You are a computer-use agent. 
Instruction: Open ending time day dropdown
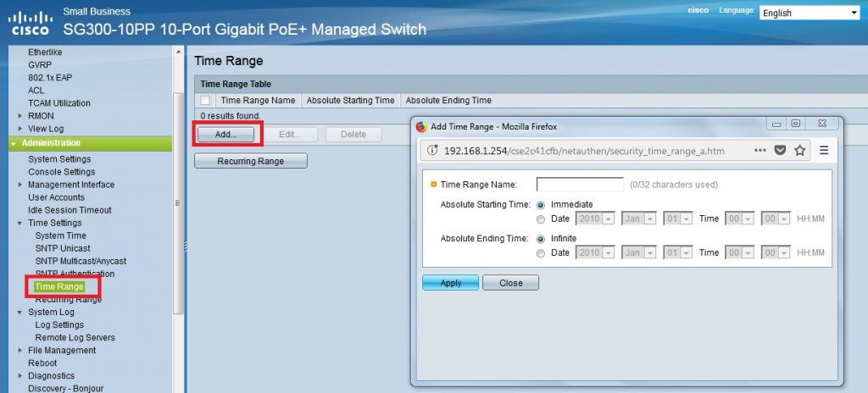[678, 252]
